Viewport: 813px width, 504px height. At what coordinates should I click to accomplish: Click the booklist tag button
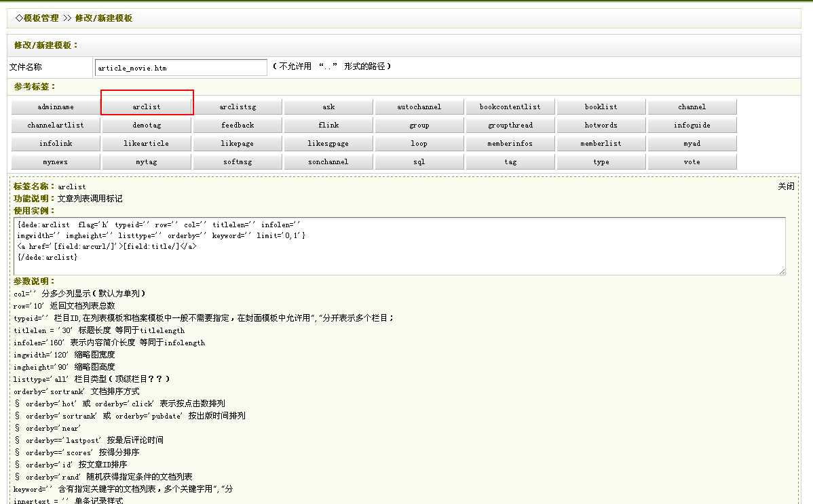click(601, 106)
